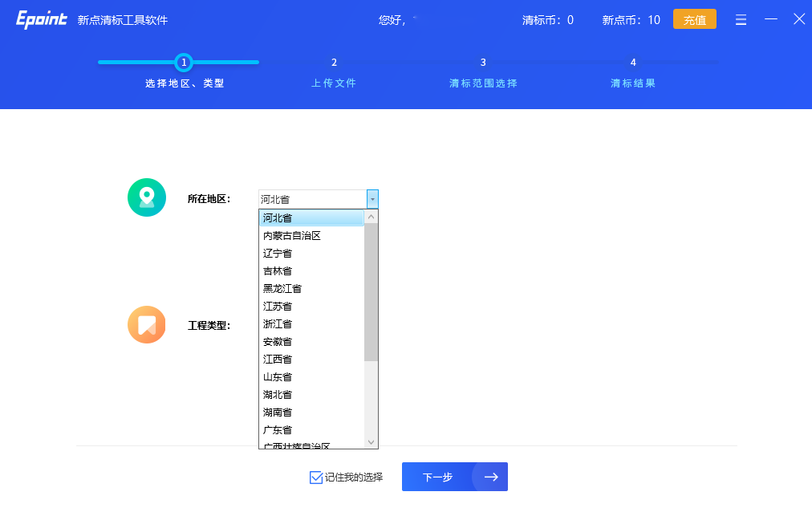
Task: Select 江苏省 from the region list
Action: tap(278, 307)
